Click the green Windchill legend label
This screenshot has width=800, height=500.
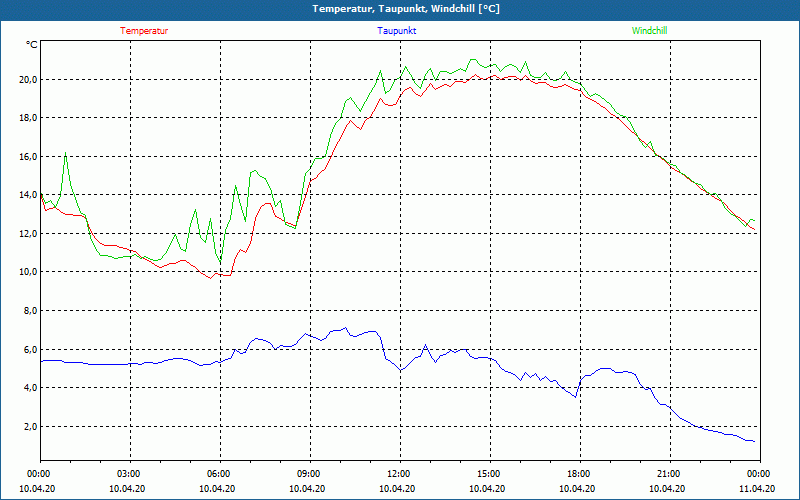pos(649,31)
